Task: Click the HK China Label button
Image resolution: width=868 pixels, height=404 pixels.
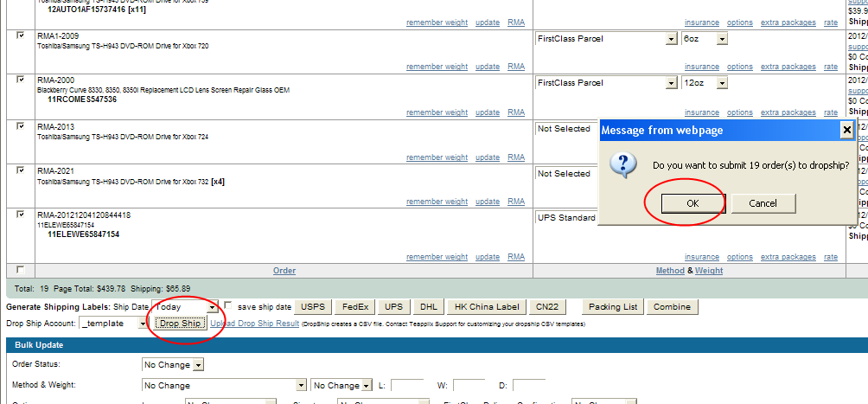Action: pyautogui.click(x=486, y=306)
